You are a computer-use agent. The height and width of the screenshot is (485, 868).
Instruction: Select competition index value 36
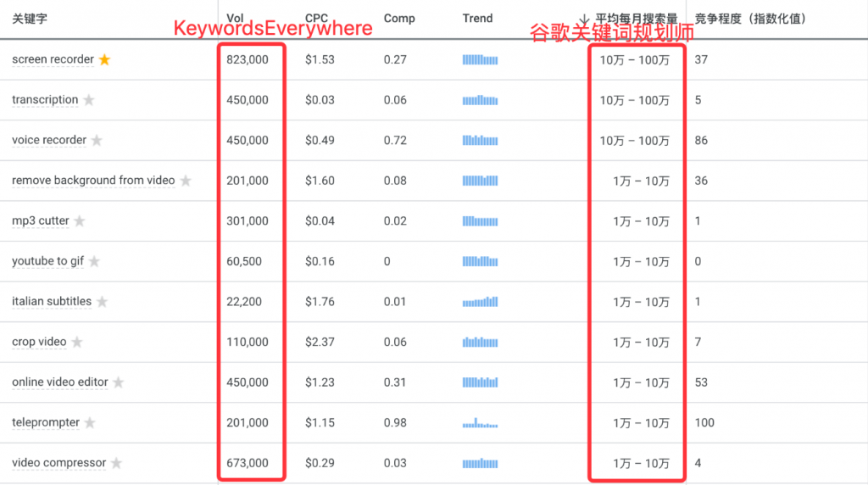[x=701, y=181]
